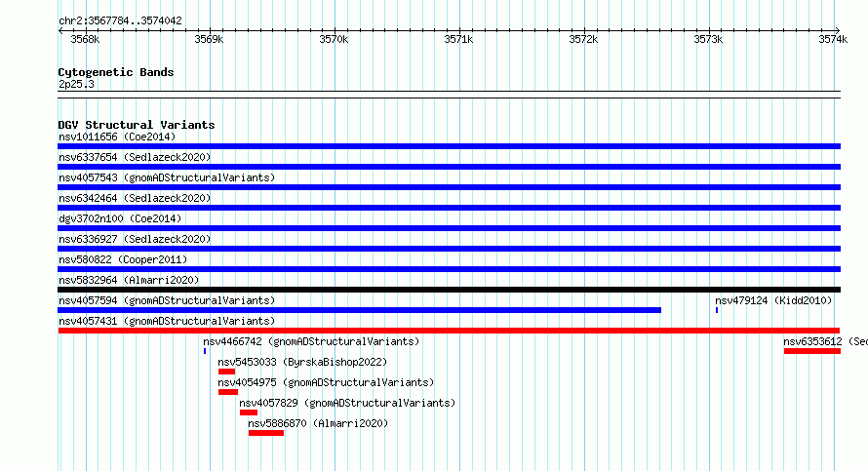Viewport: 868px width, 471px height.
Task: Open the nsv5453033 (ByrskaBishop2022) label
Action: (x=302, y=362)
